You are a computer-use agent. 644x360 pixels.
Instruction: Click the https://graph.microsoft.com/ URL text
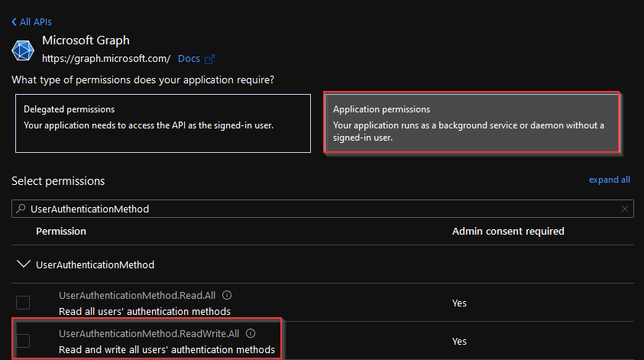[106, 59]
